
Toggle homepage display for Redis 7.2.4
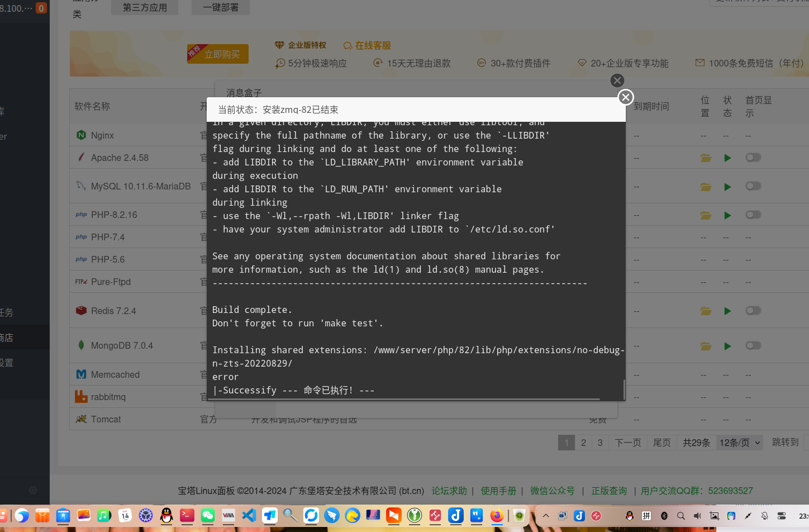(753, 311)
